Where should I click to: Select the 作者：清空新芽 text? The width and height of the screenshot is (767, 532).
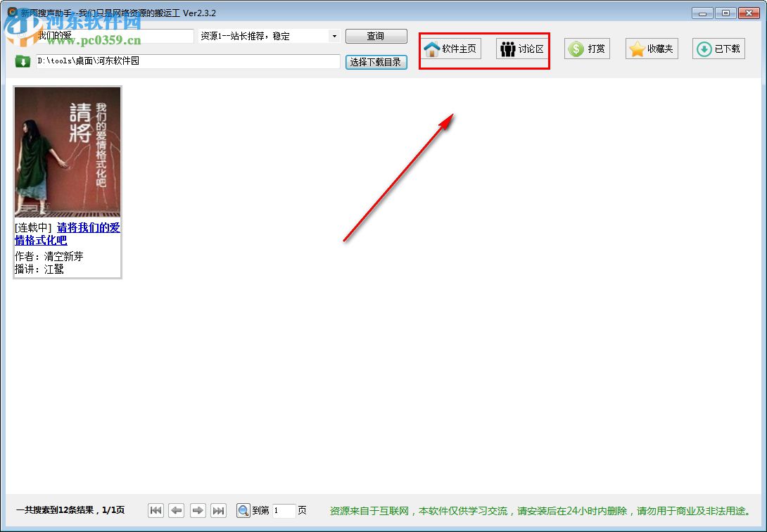(49, 256)
